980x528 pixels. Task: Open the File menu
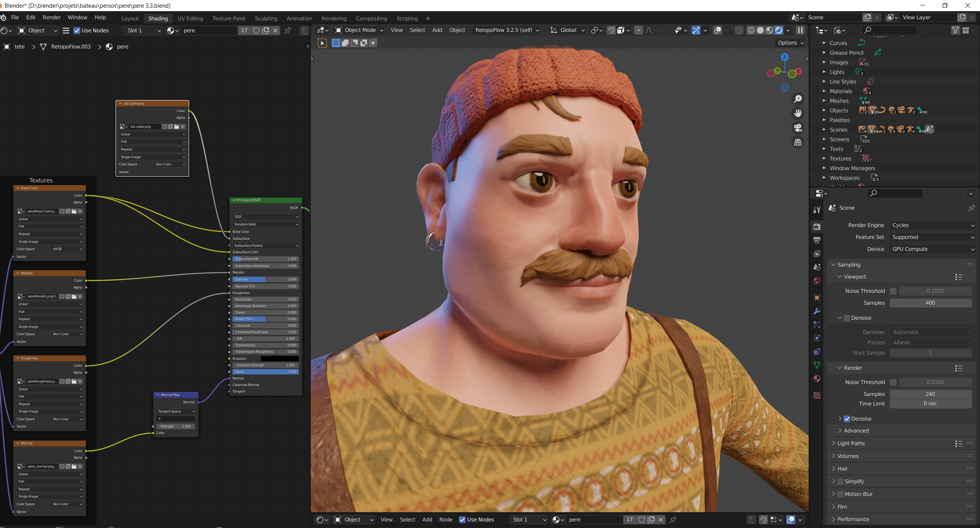pos(15,17)
